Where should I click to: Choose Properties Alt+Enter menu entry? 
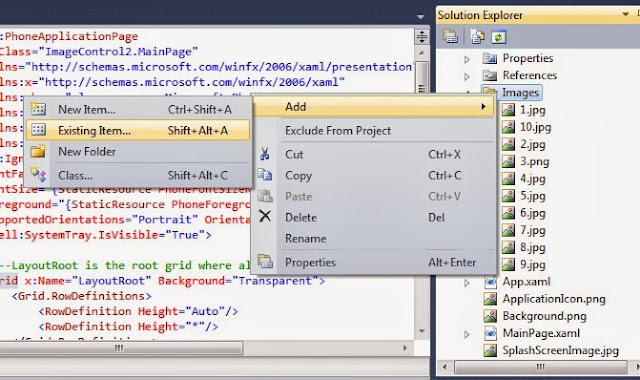[373, 262]
